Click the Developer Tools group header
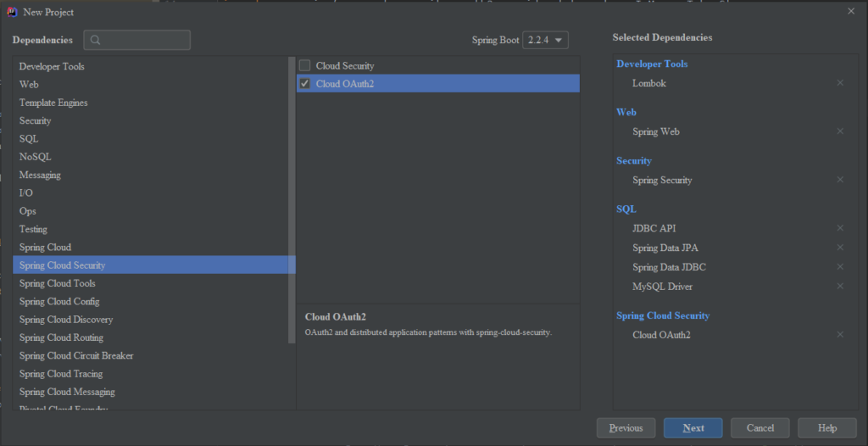Screen dimensions: 868x446 [x=652, y=64]
